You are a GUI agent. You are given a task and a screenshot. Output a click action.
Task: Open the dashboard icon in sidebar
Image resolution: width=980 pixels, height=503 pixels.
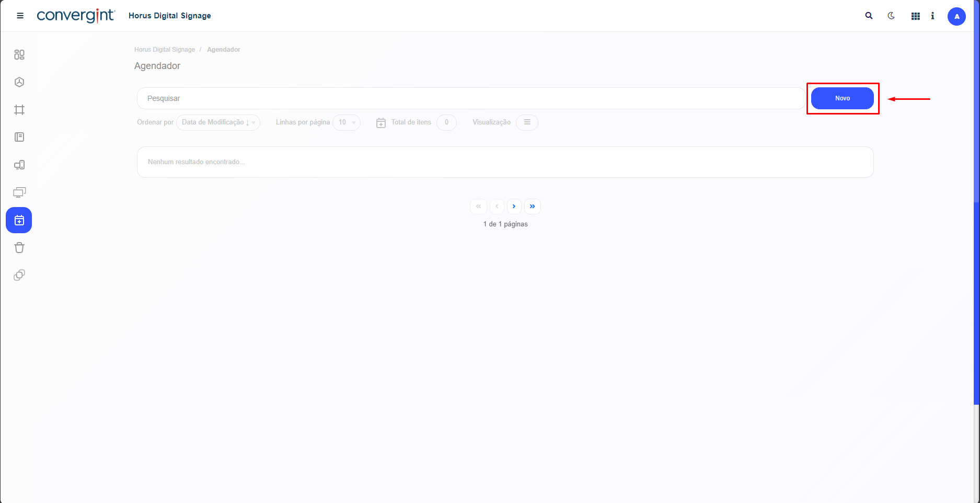[x=19, y=54]
